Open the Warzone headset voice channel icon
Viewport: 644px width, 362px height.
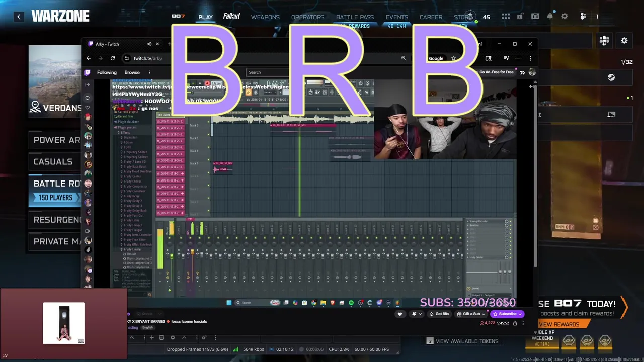coord(535,17)
